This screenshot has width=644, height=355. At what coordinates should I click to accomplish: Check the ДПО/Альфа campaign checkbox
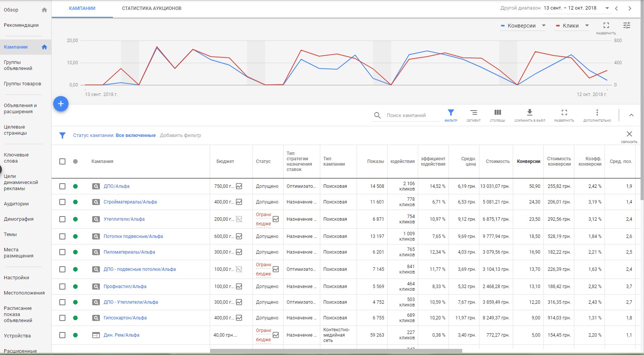click(62, 186)
